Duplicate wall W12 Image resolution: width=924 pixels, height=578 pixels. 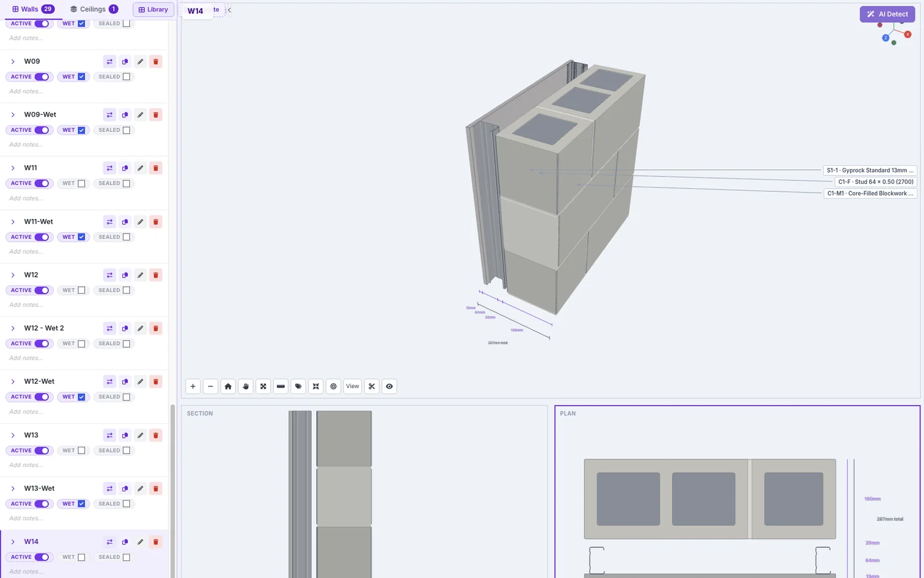125,275
